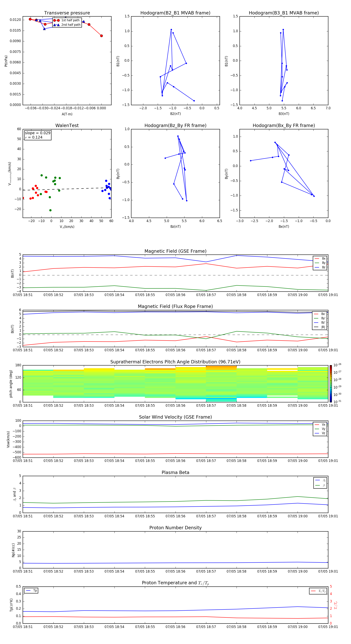Click the lowest green point in WalenTest
The height and width of the screenshot is (644, 351).
coord(51,210)
